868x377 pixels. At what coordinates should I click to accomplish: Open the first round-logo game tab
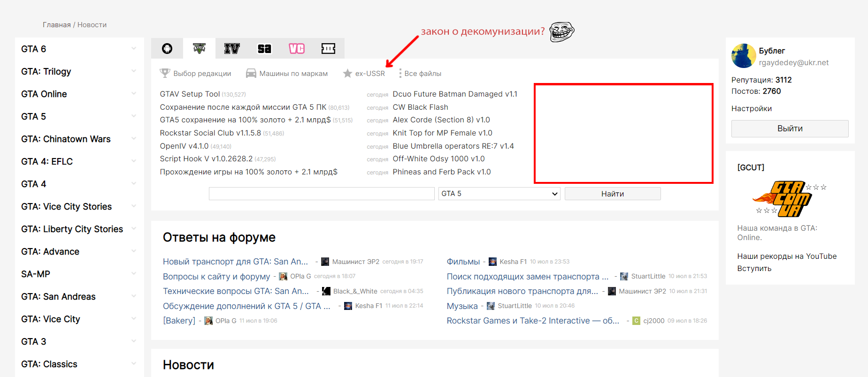click(x=167, y=49)
